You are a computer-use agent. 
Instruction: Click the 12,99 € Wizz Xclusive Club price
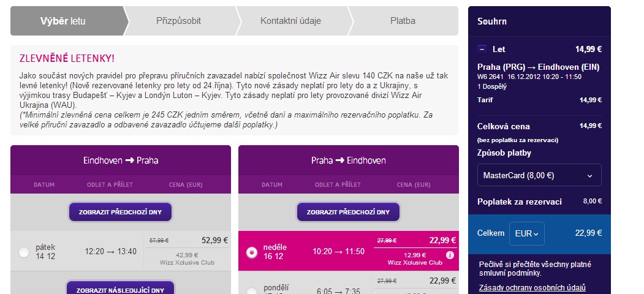click(x=415, y=255)
